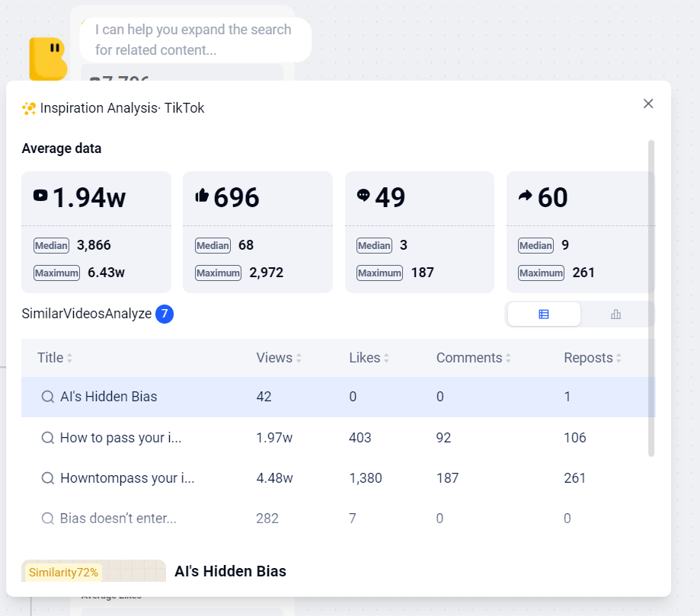Viewport: 700px width, 616px height.
Task: Click the average views play icon
Action: point(40,196)
